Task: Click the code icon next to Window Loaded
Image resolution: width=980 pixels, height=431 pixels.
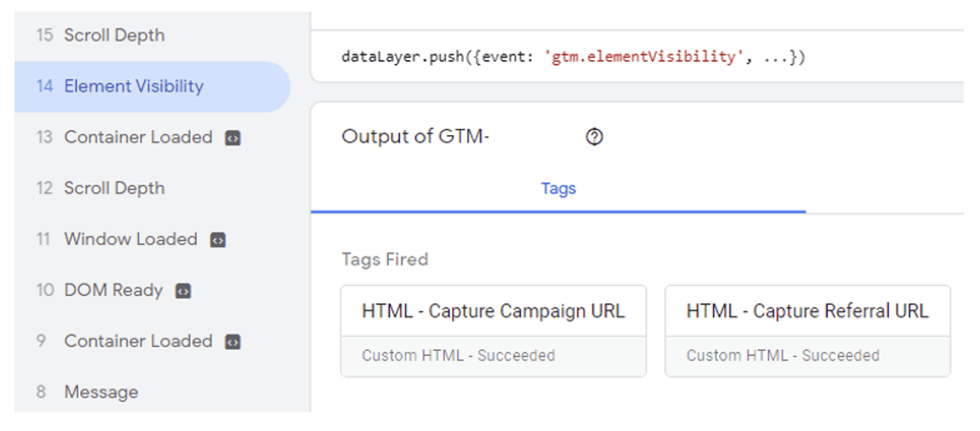Action: [x=218, y=240]
